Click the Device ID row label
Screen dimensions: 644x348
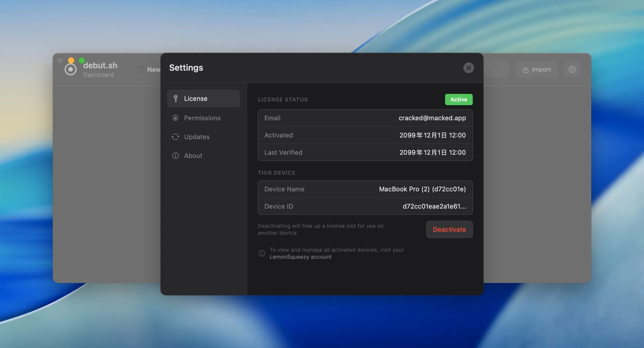click(x=279, y=206)
